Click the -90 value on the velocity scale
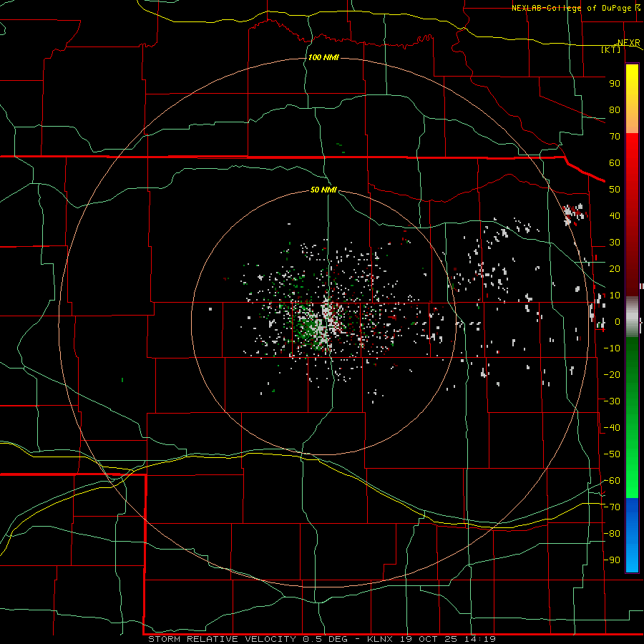Image resolution: width=644 pixels, height=644 pixels. coord(612,560)
